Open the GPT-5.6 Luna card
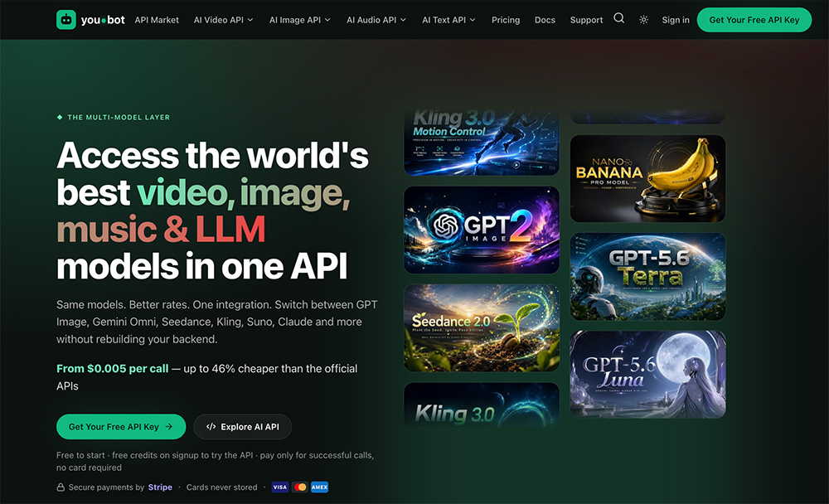 click(x=647, y=375)
